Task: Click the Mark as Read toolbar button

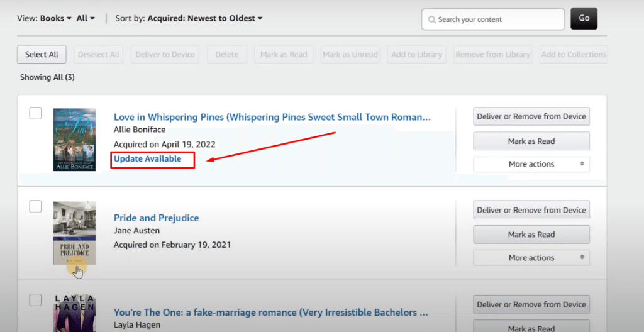Action: point(284,54)
